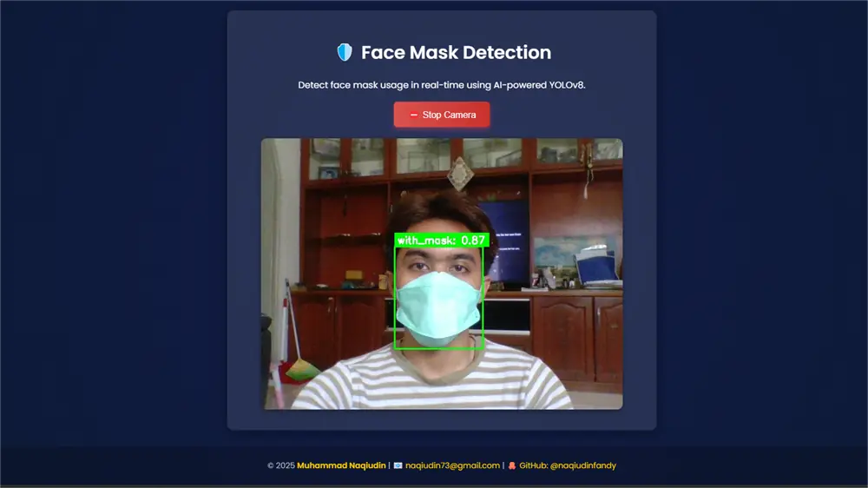Click the YOLOv8 description subtitle text
The image size is (868, 488).
442,85
